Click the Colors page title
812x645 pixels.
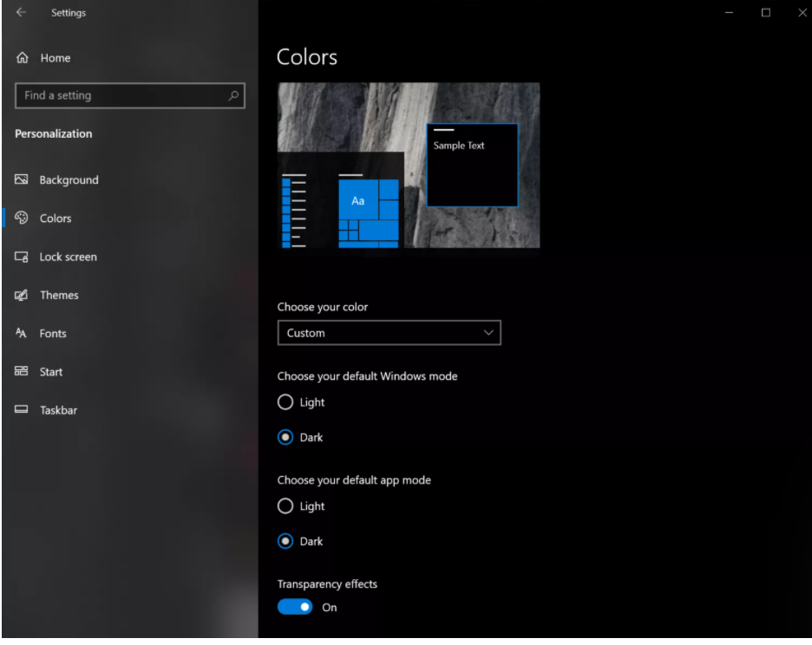[307, 57]
